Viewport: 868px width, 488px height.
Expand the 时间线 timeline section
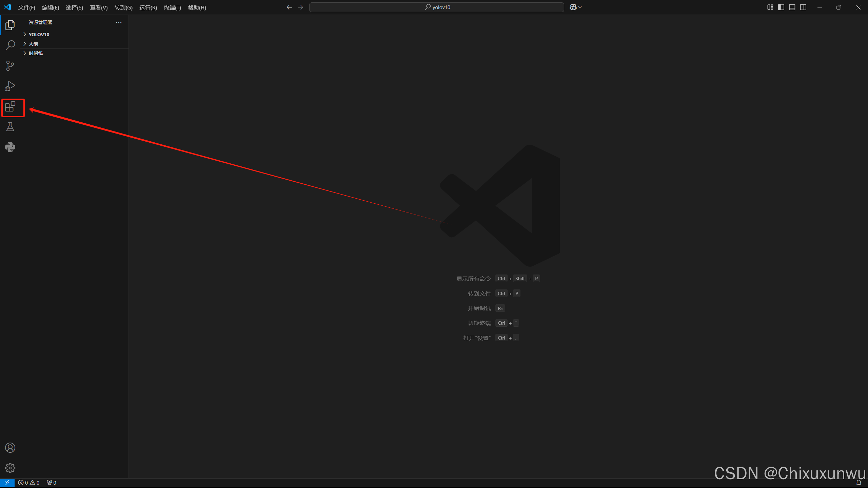36,53
